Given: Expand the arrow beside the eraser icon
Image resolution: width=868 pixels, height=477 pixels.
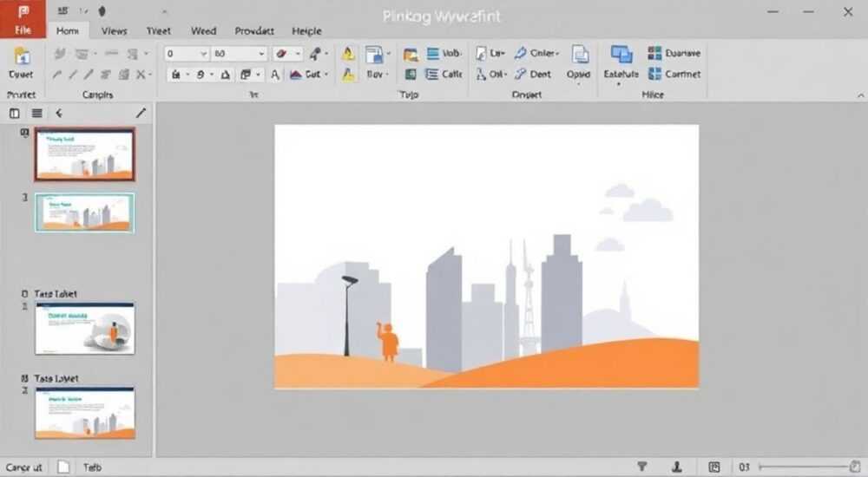Looking at the screenshot, I should pyautogui.click(x=298, y=54).
